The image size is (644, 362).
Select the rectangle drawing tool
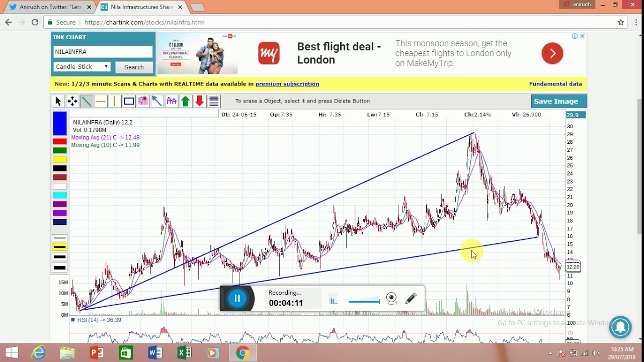[129, 102]
